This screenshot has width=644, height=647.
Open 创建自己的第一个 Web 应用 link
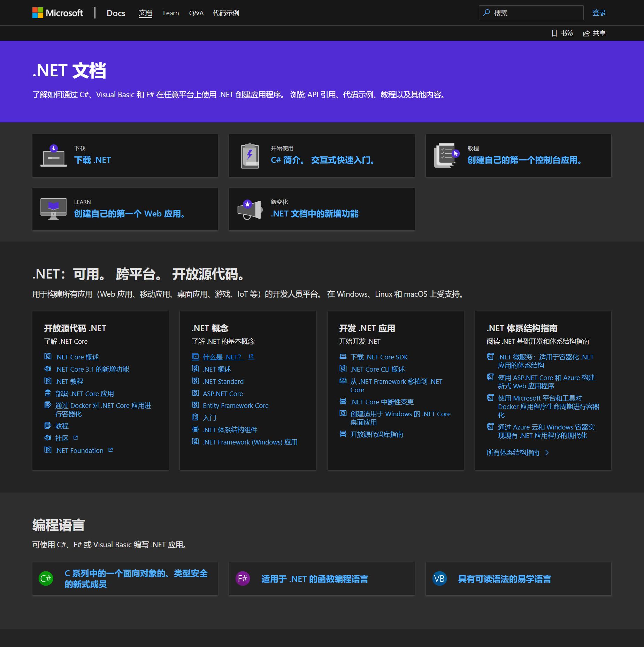(129, 214)
